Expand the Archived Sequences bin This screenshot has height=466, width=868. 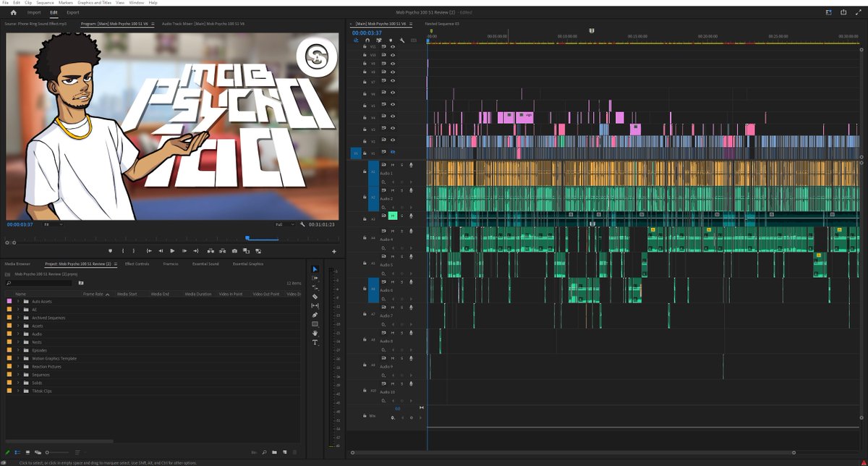(x=18, y=318)
